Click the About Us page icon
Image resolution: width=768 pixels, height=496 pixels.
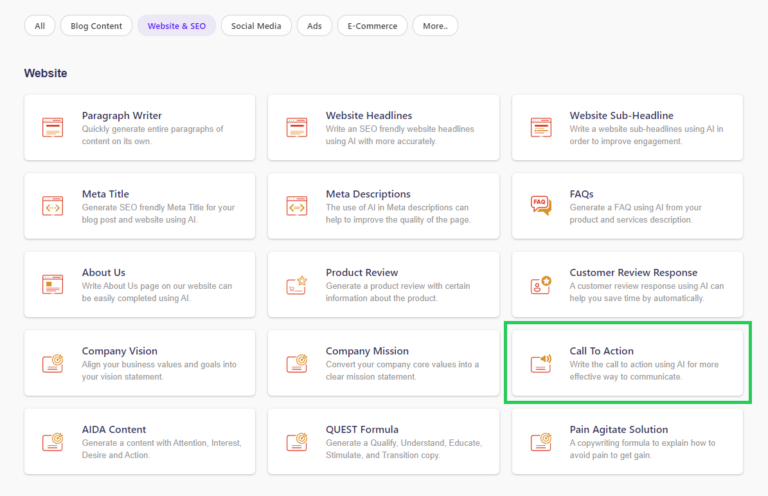point(53,284)
